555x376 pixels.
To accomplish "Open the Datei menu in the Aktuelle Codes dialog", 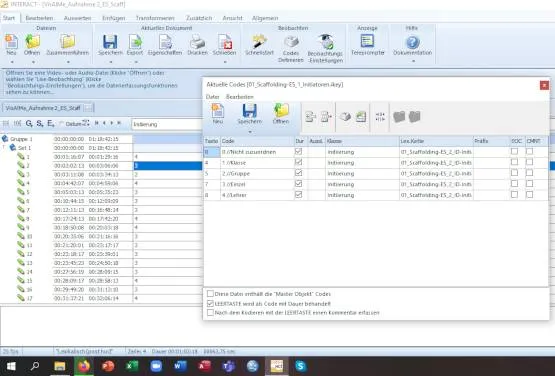I will [213, 97].
